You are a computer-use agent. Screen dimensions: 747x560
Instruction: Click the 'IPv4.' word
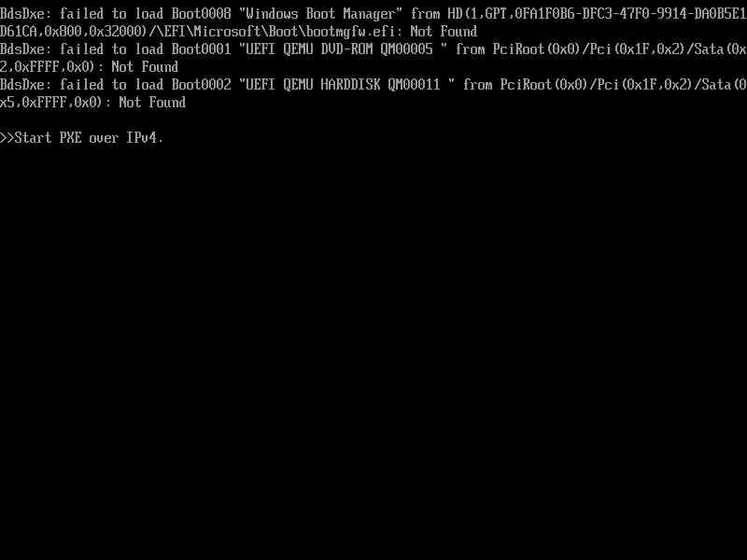click(145, 137)
